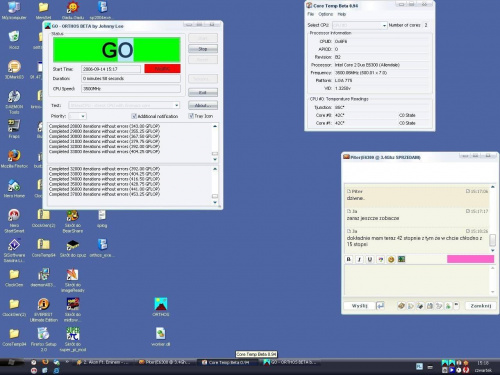Image resolution: width=500 pixels, height=375 pixels.
Task: Open the BearShare shortcut on desktop
Action: (x=73, y=221)
